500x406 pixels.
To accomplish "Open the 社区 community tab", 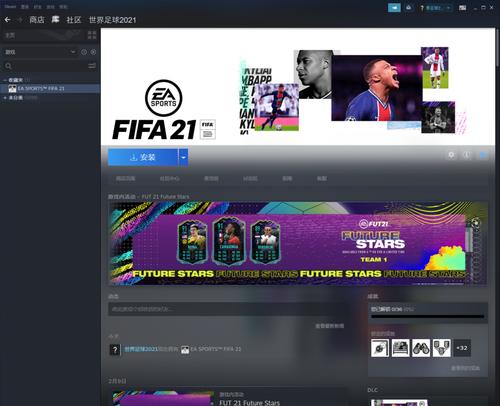I will click(74, 20).
